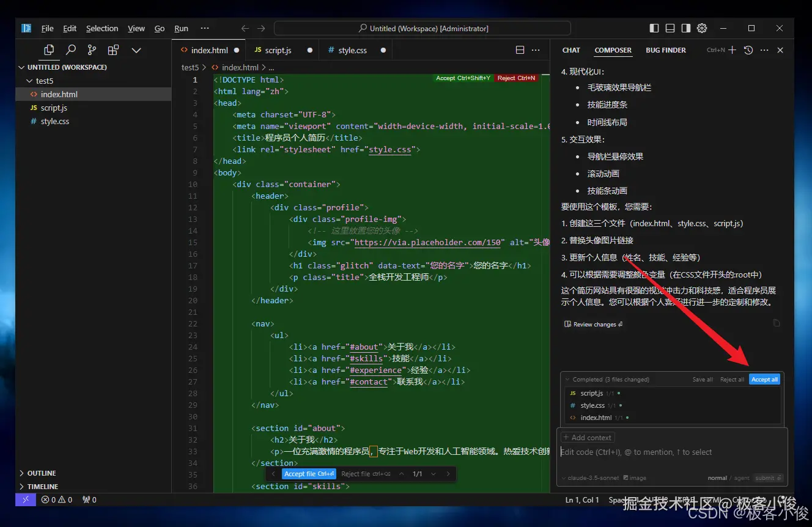
Task: Switch to the BUG FINDER tab
Action: [x=665, y=50]
